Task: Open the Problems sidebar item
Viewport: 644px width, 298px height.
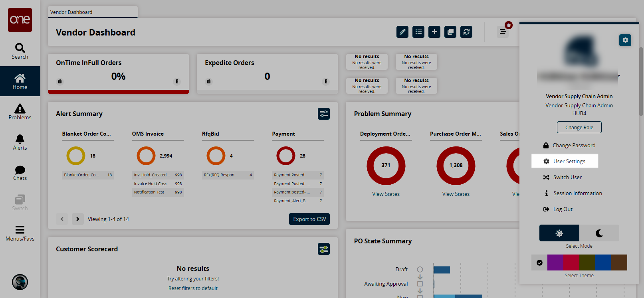Action: [20, 112]
